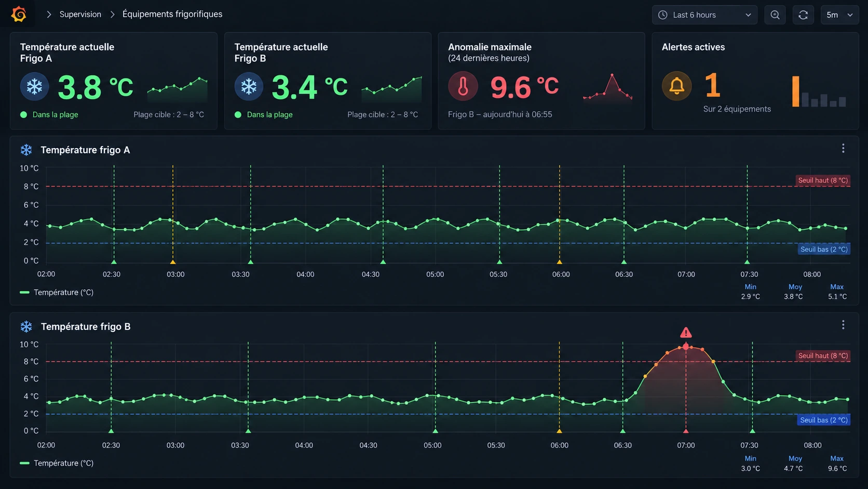Image resolution: width=868 pixels, height=489 pixels.
Task: Open the 5m refresh interval dropdown
Action: (839, 15)
